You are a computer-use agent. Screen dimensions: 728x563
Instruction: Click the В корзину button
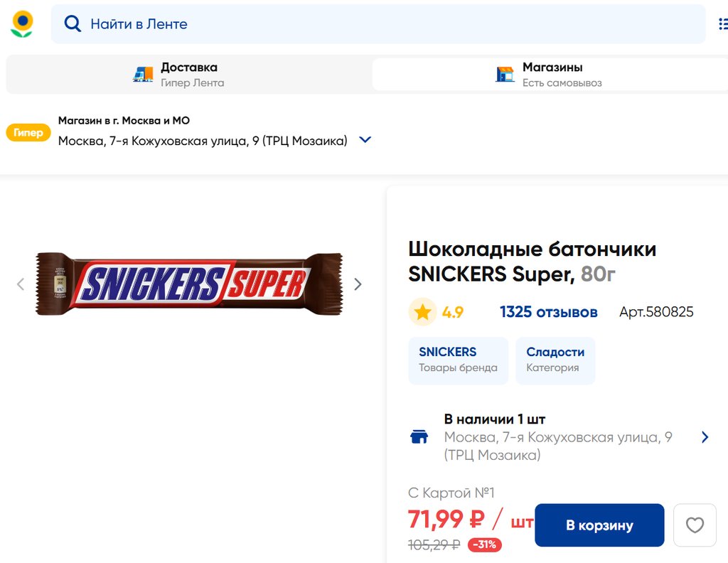(599, 525)
